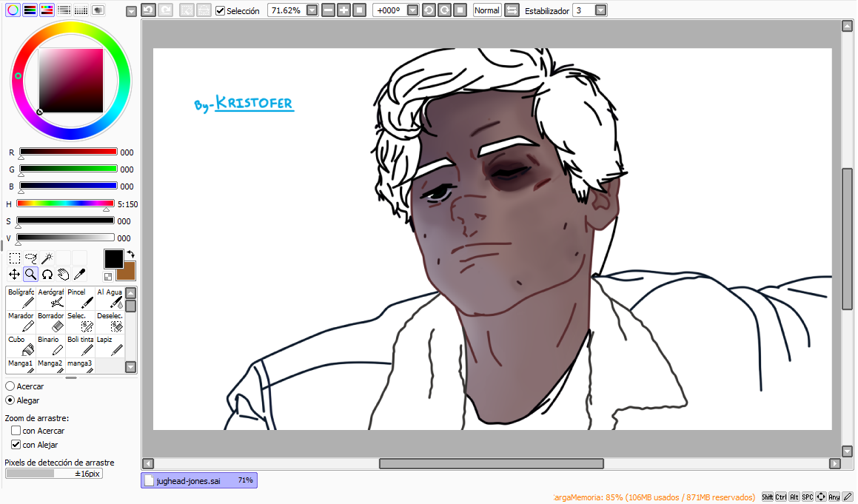Toggle the RGB slider panel icon

coord(30,10)
